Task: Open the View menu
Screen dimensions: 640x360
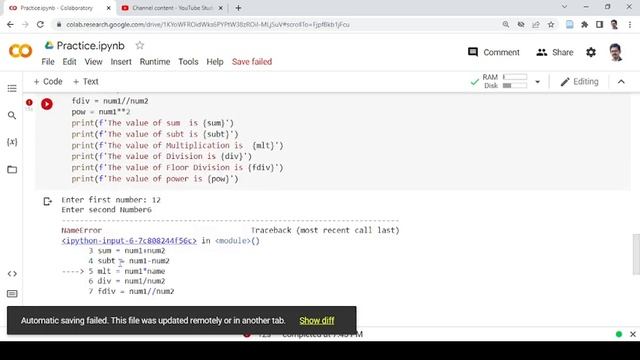Action: point(93,62)
